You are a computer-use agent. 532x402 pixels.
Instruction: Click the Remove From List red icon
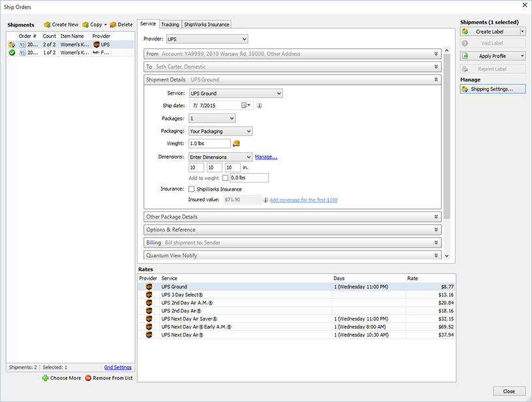click(x=88, y=378)
